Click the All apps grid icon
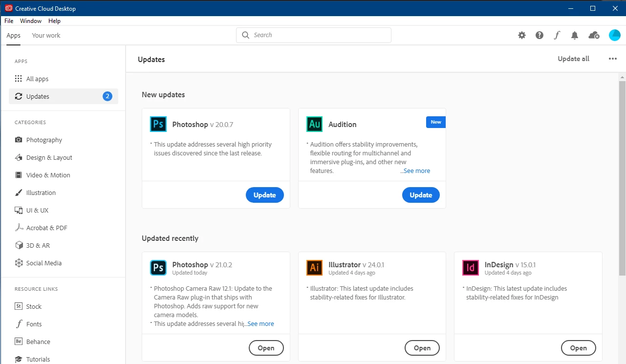The height and width of the screenshot is (364, 626). 19,79
